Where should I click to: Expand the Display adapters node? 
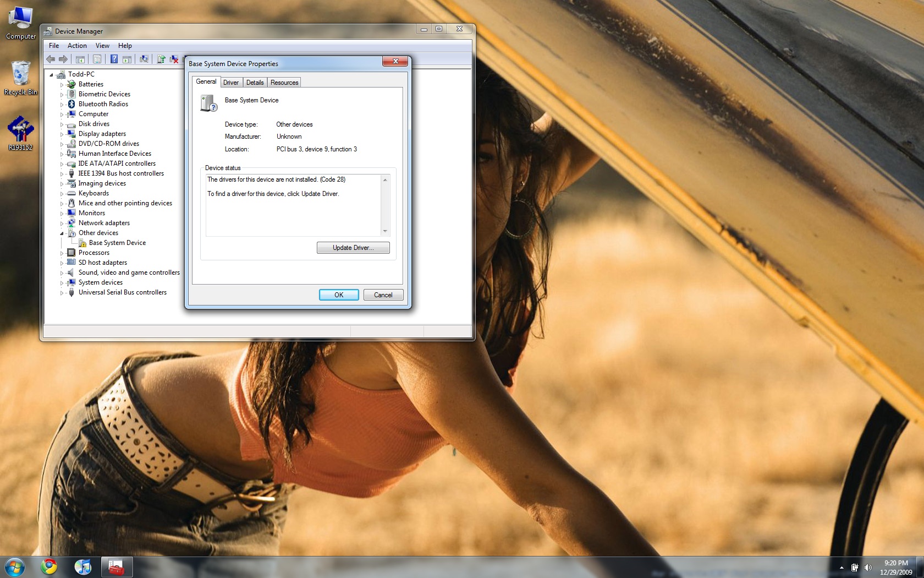click(x=62, y=134)
